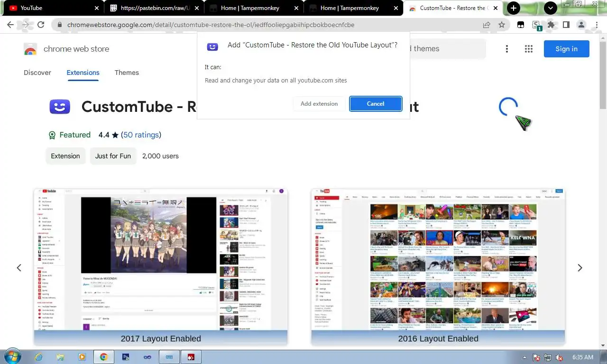Click the CustomTube extension logo

tap(60, 107)
